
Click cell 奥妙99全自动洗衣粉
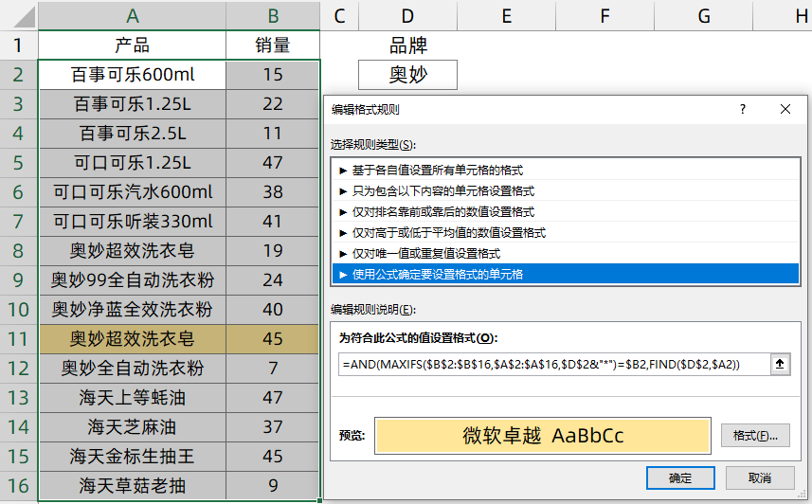[132, 280]
